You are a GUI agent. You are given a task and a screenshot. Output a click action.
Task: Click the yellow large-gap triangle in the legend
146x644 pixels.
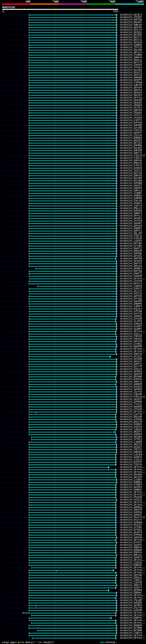click(x=19, y=642)
